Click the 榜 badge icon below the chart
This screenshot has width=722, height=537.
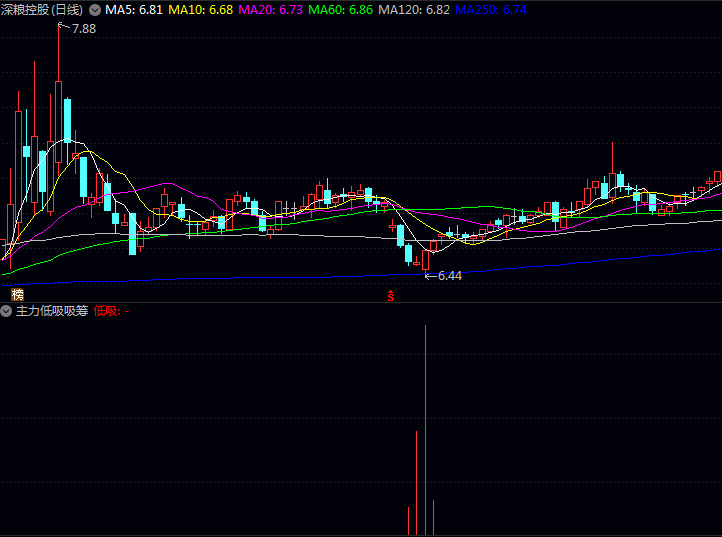tap(17, 295)
